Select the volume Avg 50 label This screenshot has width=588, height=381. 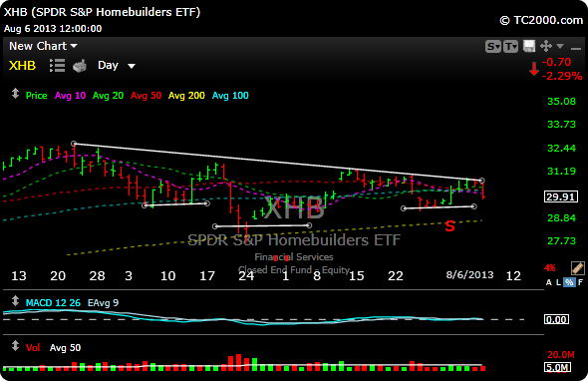(x=65, y=348)
